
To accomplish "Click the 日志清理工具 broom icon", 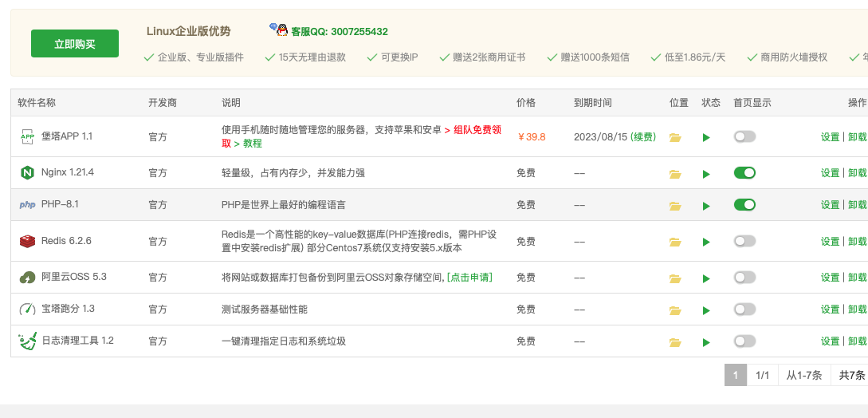I will [x=27, y=341].
